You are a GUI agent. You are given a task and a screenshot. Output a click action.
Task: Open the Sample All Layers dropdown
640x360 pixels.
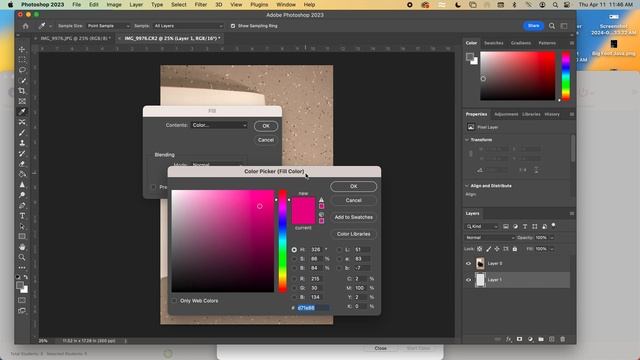pyautogui.click(x=188, y=26)
